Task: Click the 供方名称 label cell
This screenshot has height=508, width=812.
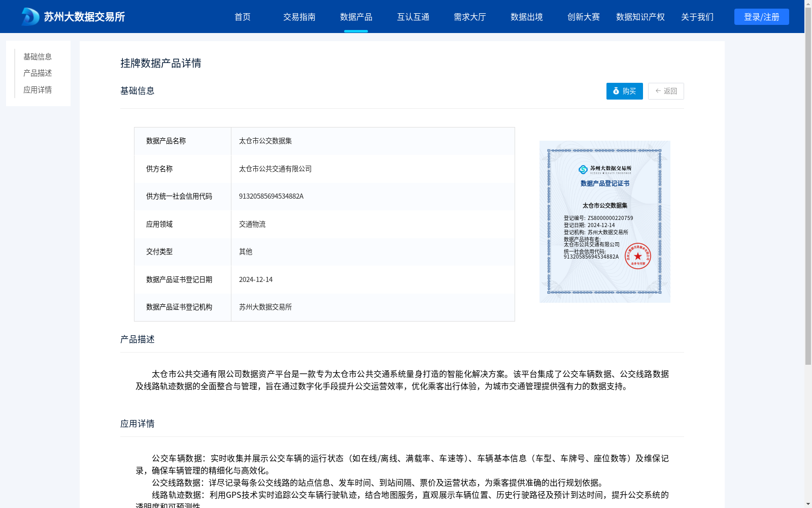Action: pyautogui.click(x=183, y=169)
